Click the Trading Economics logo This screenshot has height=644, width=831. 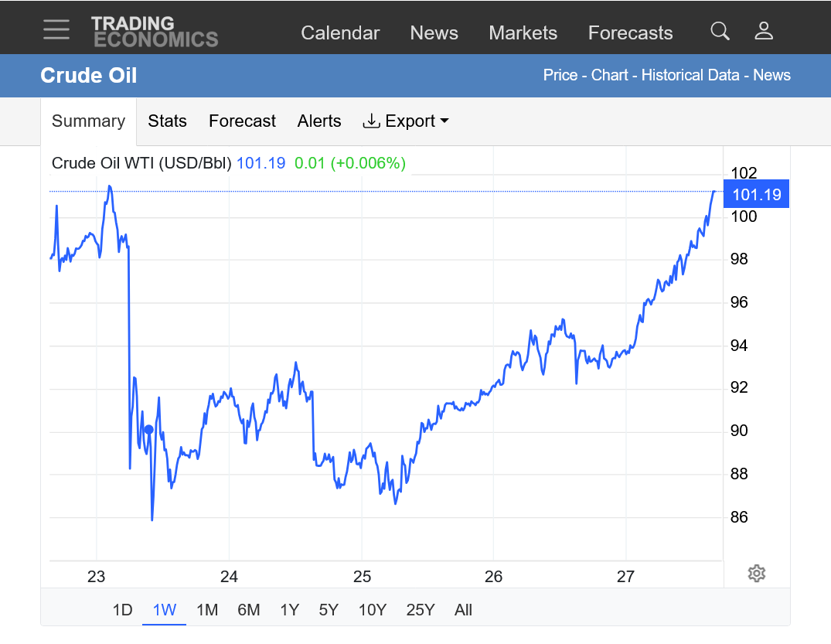(155, 32)
